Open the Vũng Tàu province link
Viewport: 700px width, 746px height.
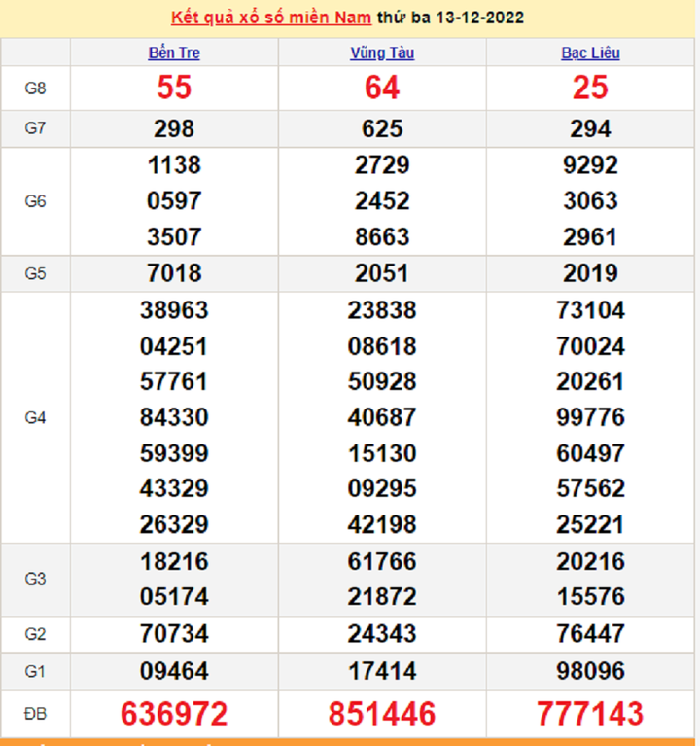click(x=382, y=53)
